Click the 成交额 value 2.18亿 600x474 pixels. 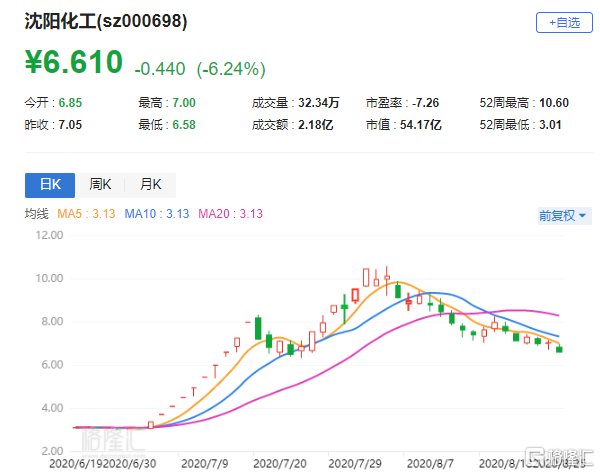coord(316,125)
